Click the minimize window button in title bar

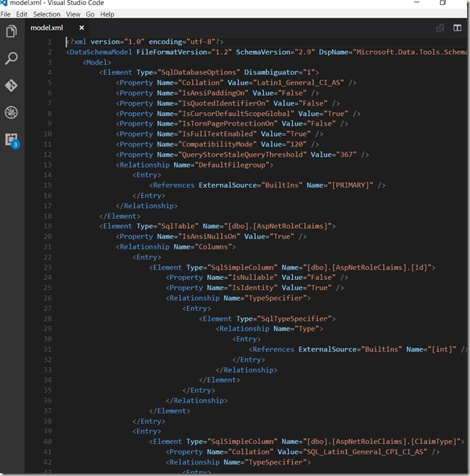417,2
